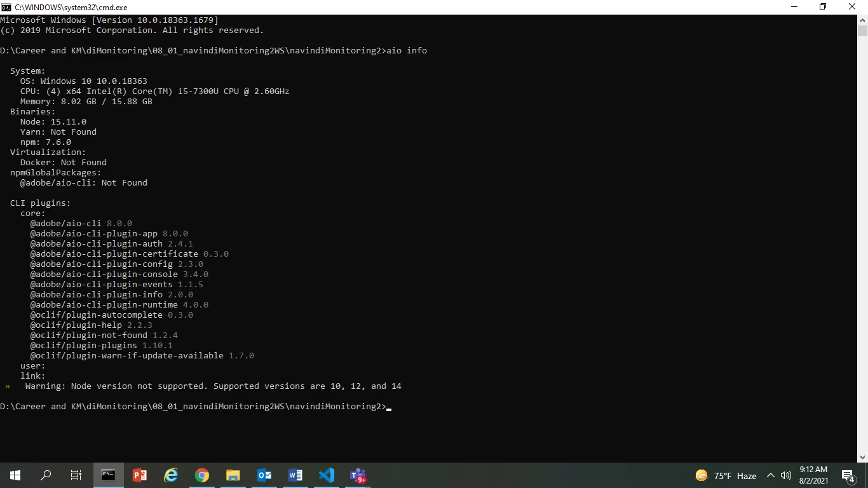This screenshot has width=868, height=488.
Task: Click '@adobe/aio-cli-plugin-config 2.3.0' line
Action: [117, 264]
